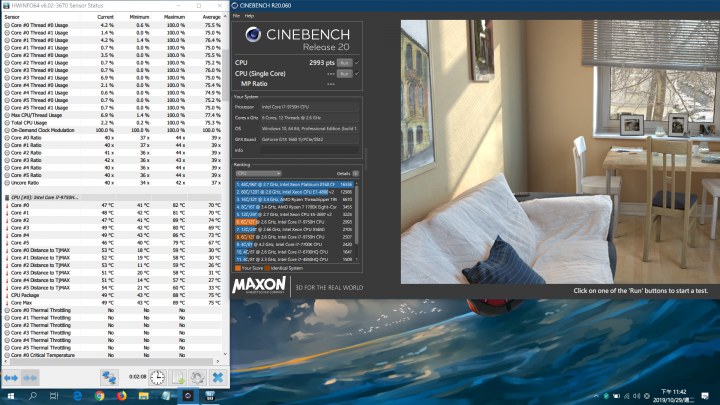Image resolution: width=720 pixels, height=405 pixels.
Task: Open the Cinebench Help menu
Action: point(249,16)
